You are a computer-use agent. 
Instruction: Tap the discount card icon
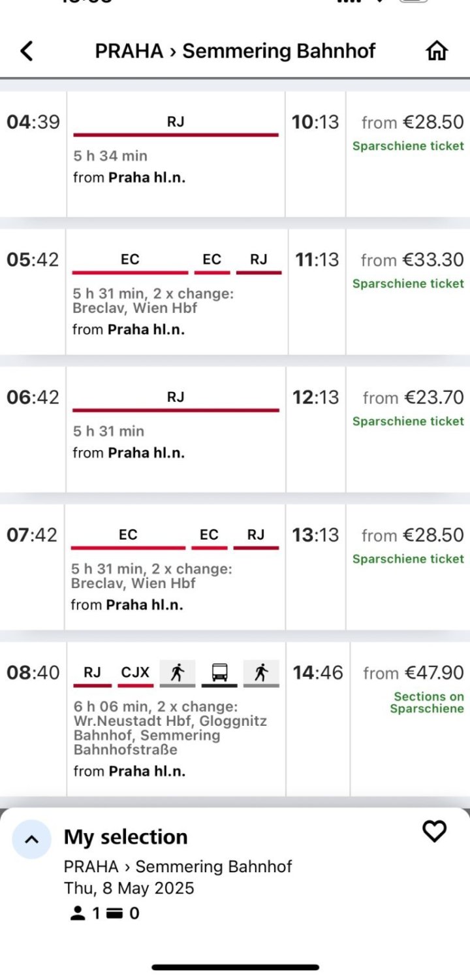click(x=115, y=913)
